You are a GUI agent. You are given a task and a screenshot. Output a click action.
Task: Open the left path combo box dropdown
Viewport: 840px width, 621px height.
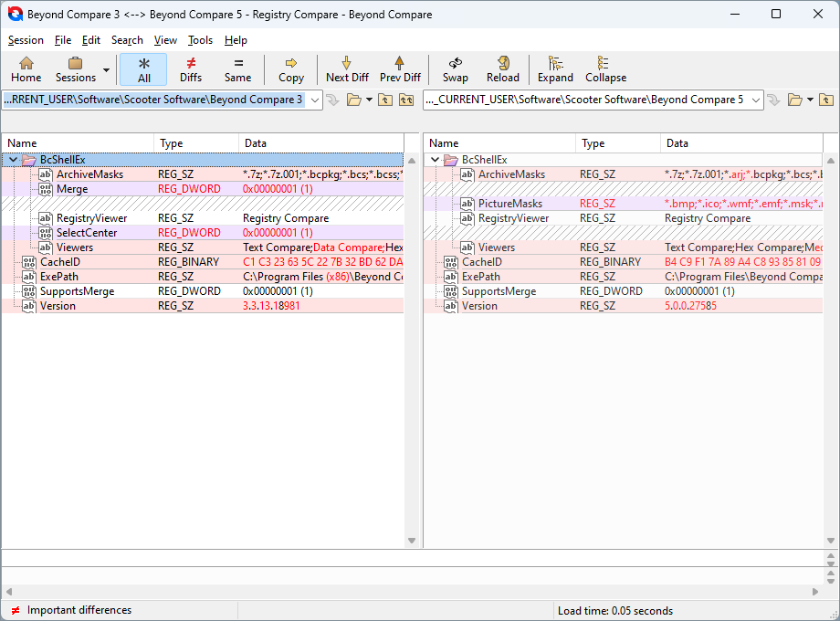(x=315, y=99)
